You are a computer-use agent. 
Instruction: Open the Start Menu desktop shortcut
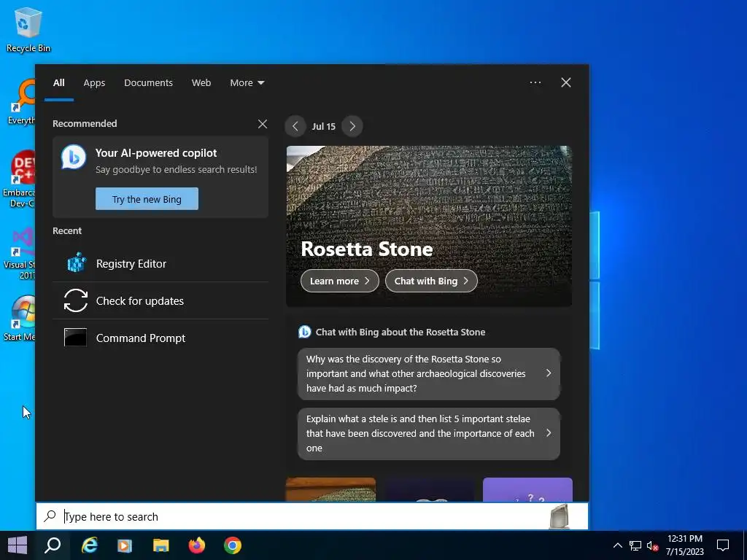pos(19,318)
